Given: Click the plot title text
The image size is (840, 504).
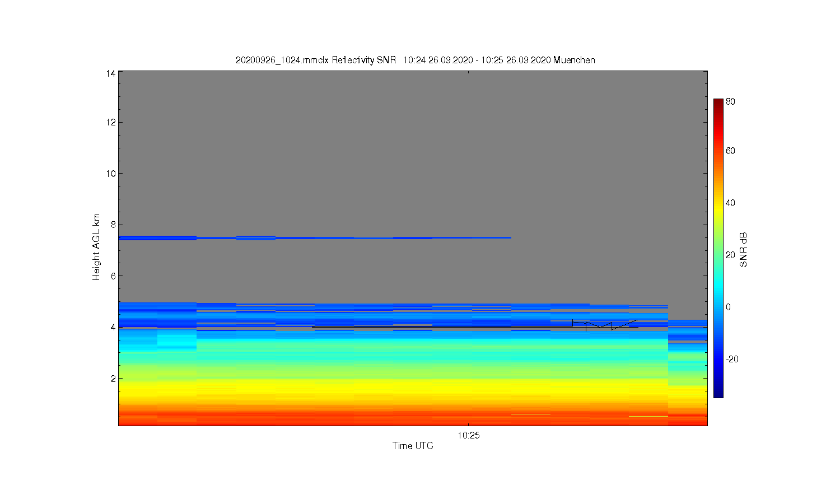Looking at the screenshot, I should 415,60.
